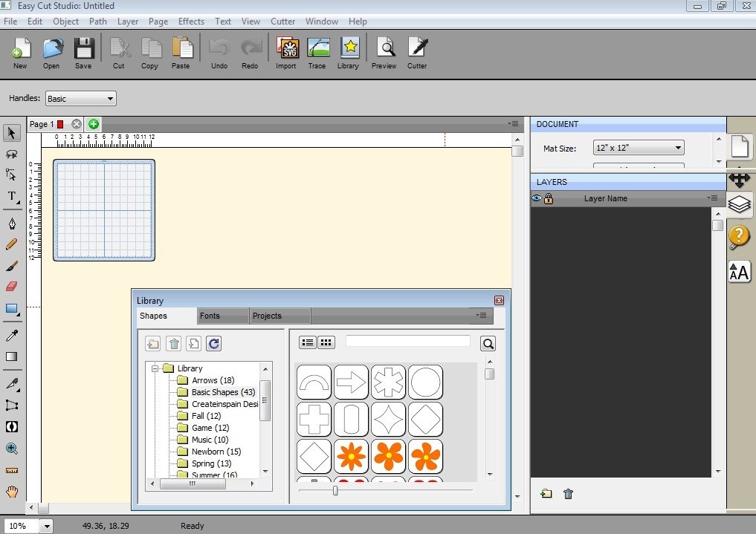Select the Gradient tool

click(12, 356)
